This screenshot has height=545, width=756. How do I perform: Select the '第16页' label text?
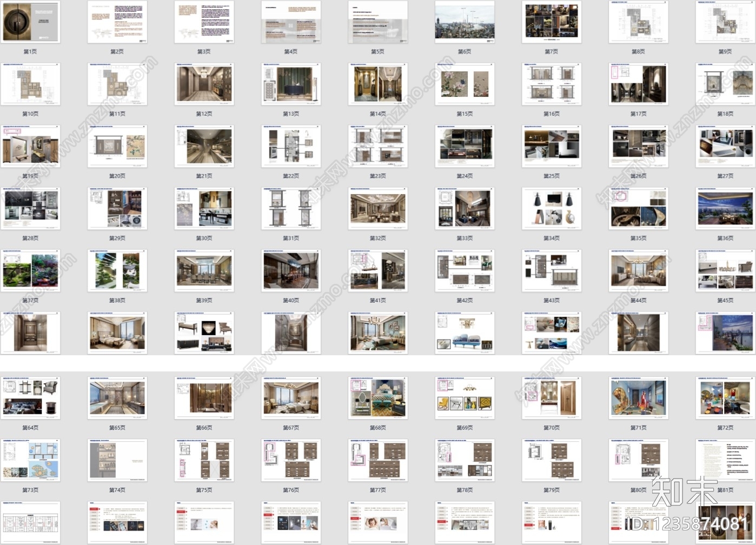coord(552,114)
